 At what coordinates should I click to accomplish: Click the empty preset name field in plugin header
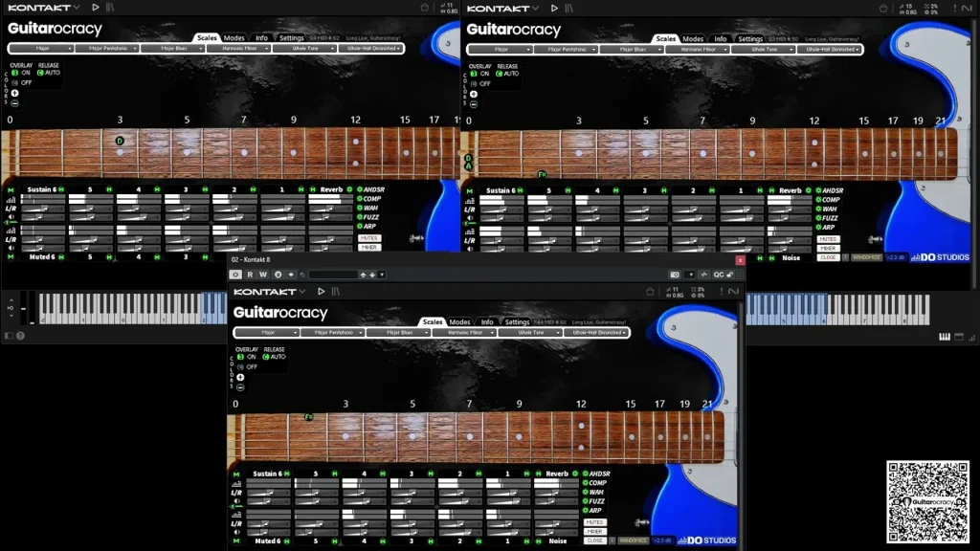pos(333,275)
